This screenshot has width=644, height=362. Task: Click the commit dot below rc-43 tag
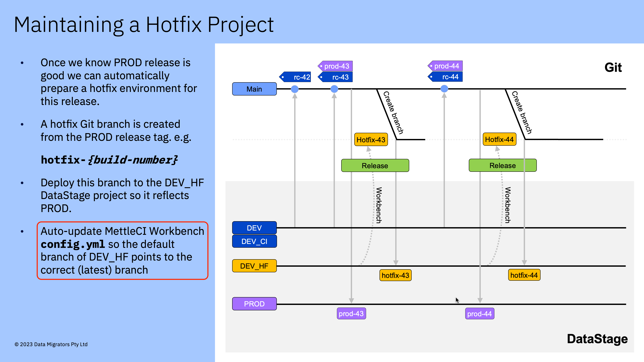[x=334, y=89]
